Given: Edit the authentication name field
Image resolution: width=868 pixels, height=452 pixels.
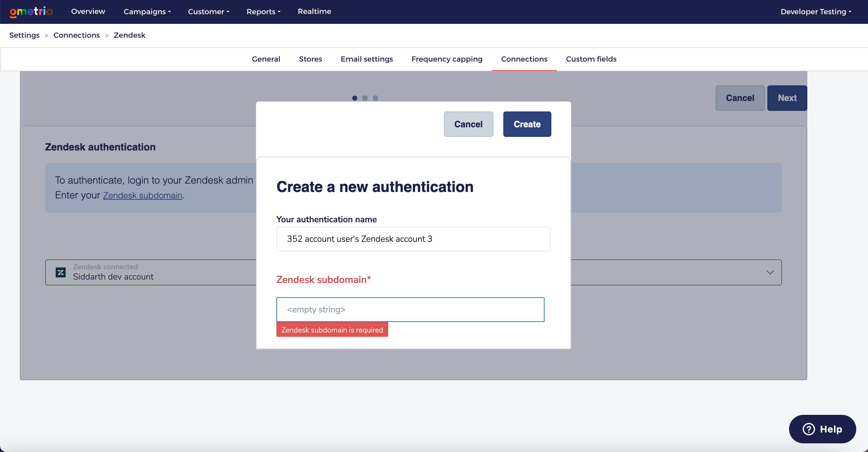Looking at the screenshot, I should pyautogui.click(x=414, y=239).
